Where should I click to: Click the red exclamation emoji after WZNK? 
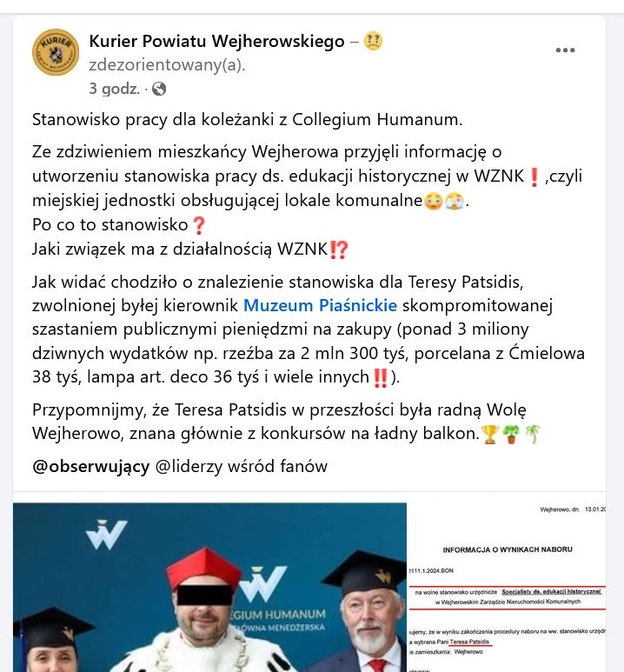[534, 177]
